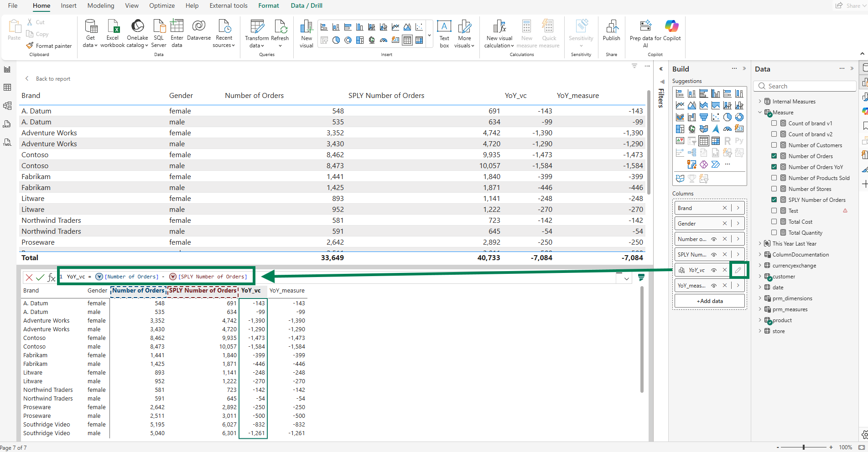Toggle visibility eye for YoY_vc column
Viewport: 868px width, 452px height.
point(714,270)
